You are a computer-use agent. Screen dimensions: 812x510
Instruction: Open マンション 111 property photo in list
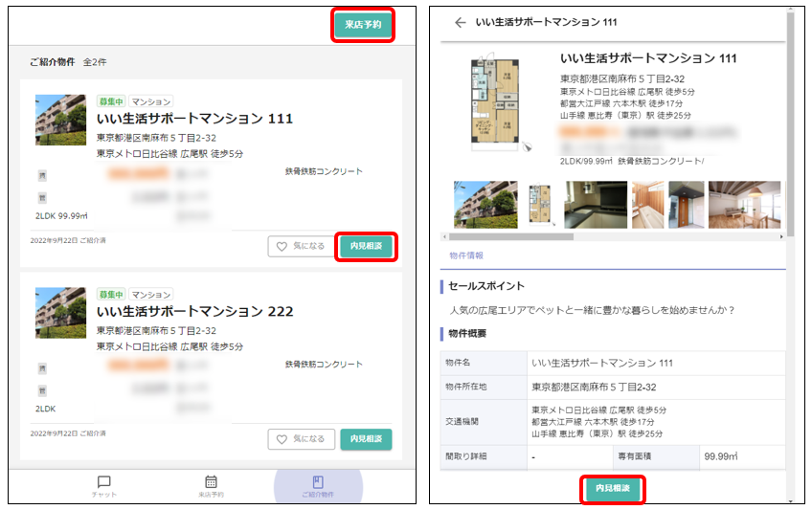(60, 120)
